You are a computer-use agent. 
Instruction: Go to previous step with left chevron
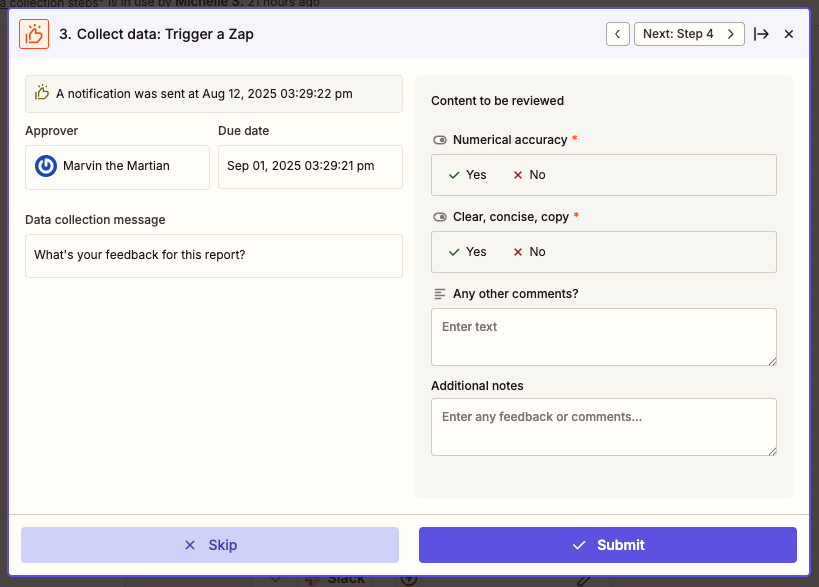click(618, 34)
